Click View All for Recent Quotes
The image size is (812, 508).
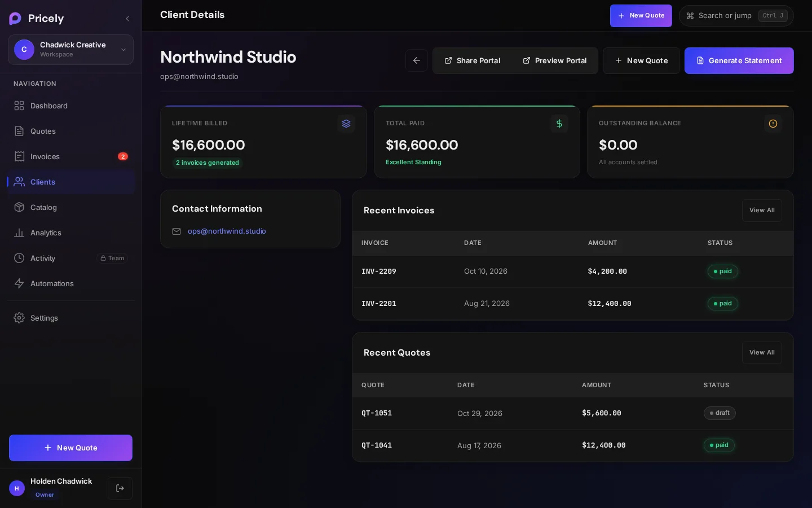pos(762,353)
